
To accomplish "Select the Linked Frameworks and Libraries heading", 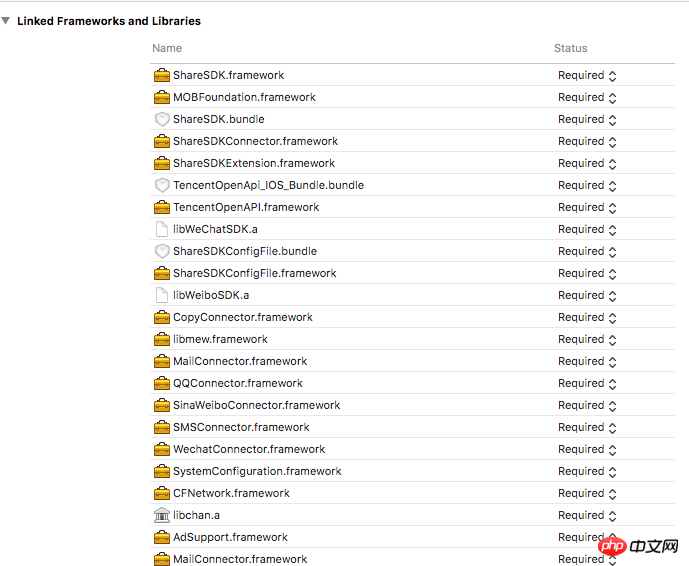I will coord(109,21).
